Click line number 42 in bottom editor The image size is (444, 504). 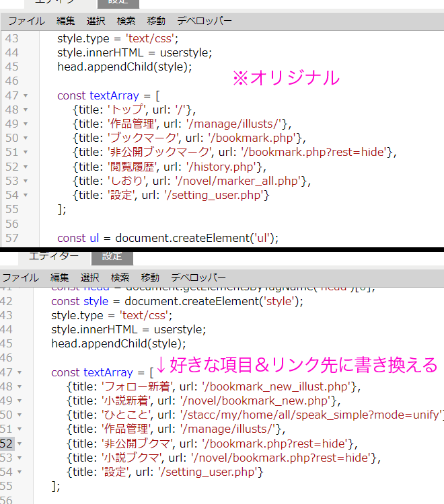(x=6, y=302)
